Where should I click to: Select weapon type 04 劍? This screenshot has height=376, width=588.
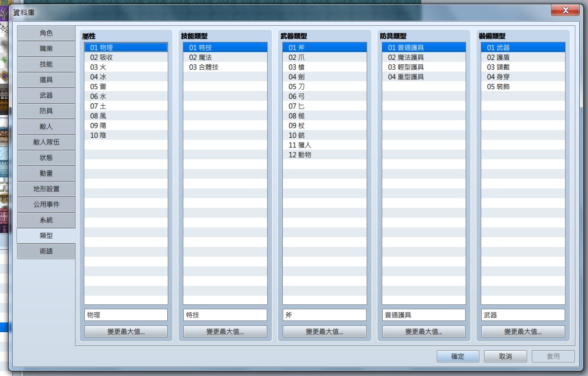[325, 77]
